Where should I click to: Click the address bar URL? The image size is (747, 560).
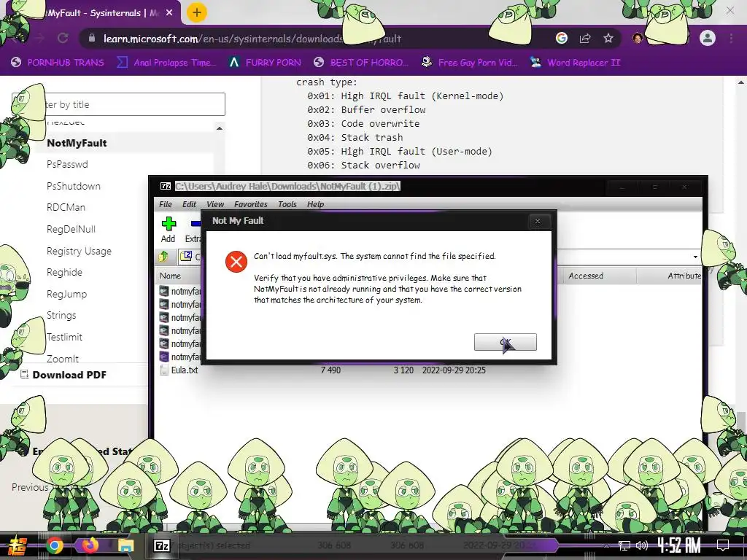tap(252, 39)
